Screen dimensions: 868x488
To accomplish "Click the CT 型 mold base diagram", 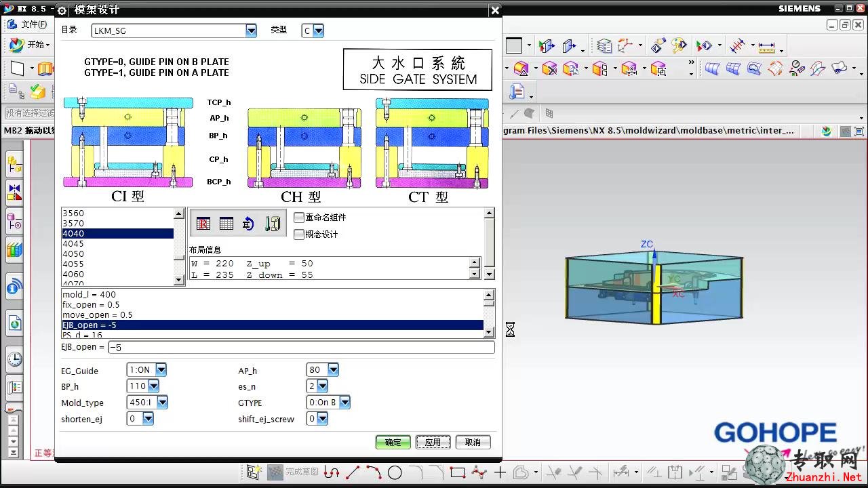I will [432, 144].
